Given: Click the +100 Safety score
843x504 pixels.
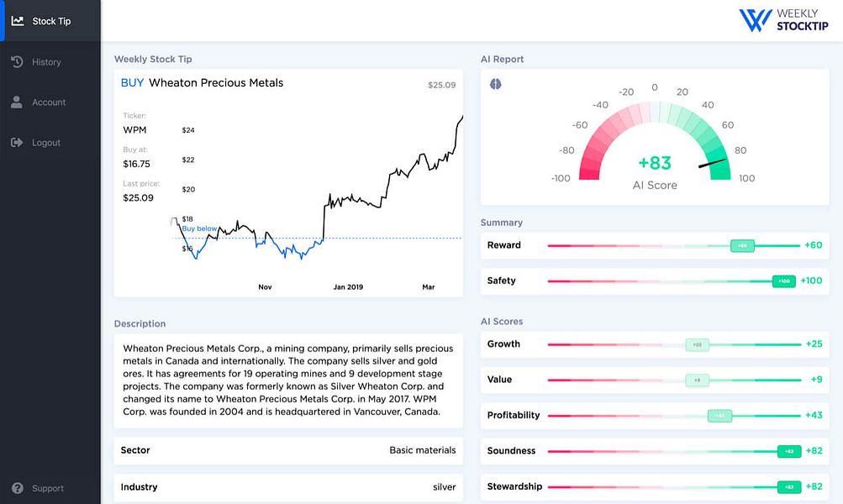Looking at the screenshot, I should coord(811,281).
